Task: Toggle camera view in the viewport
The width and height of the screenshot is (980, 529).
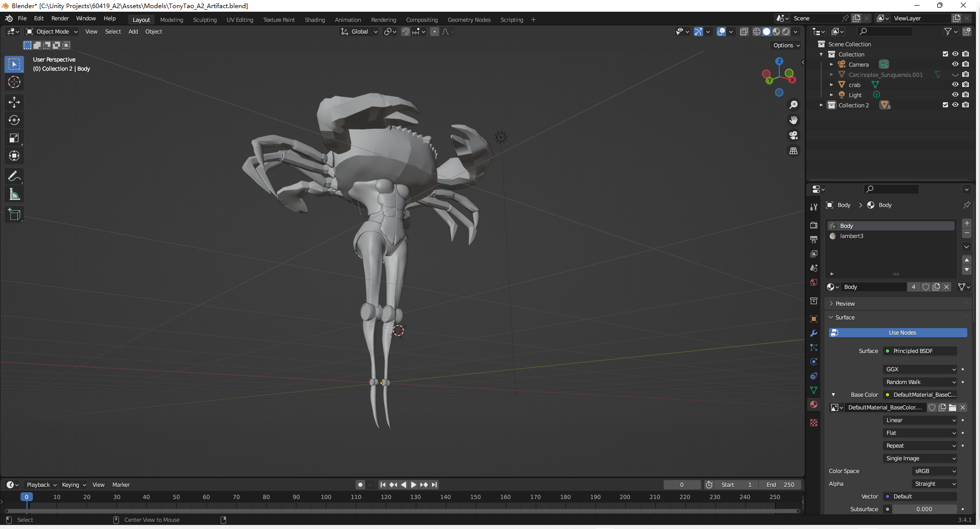Action: tap(793, 135)
